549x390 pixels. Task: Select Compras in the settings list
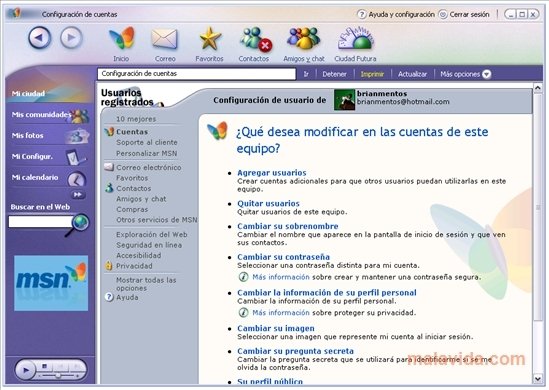click(132, 209)
